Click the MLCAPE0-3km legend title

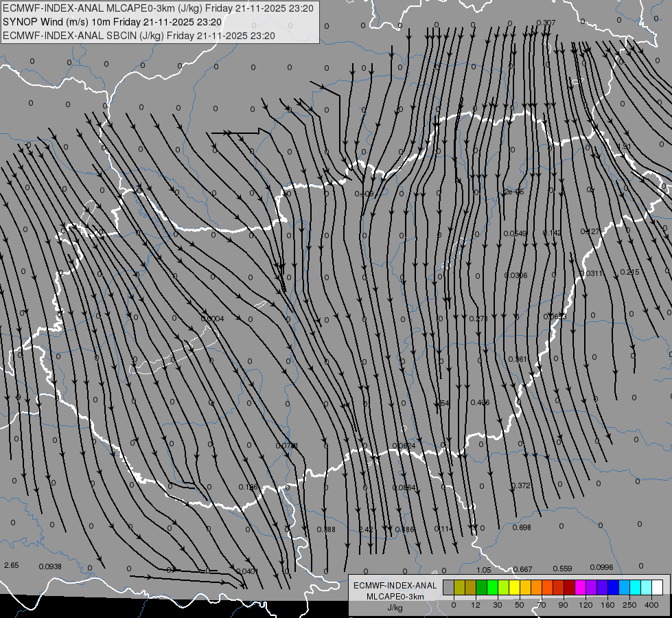pyautogui.click(x=395, y=597)
